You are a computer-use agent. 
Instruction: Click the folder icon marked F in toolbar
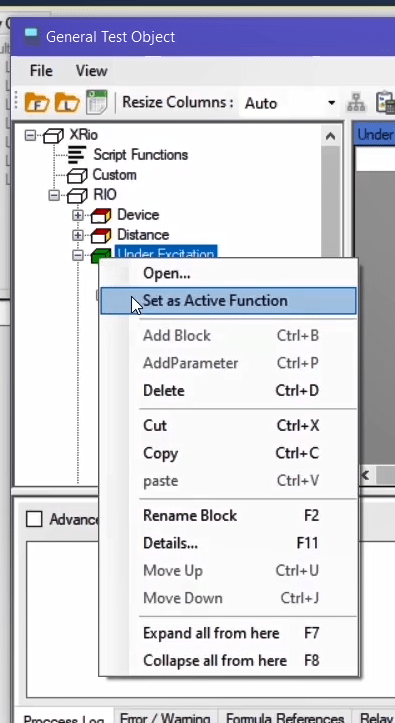pyautogui.click(x=37, y=102)
